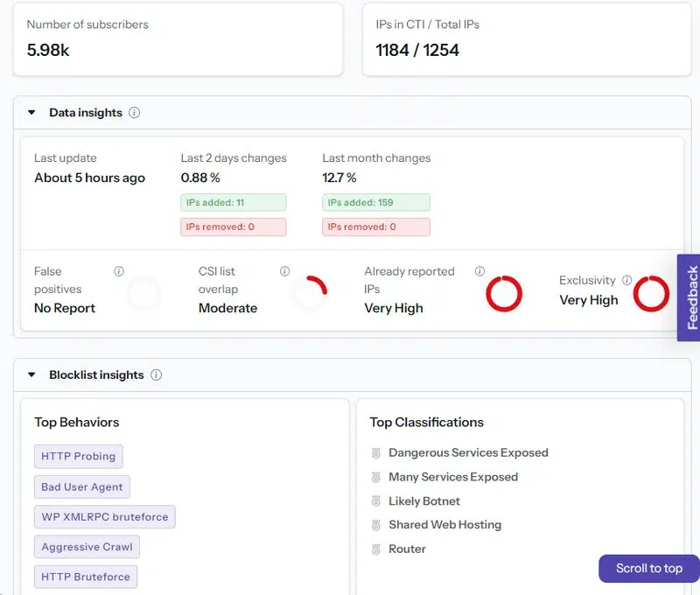Click CSI list overlap info icon

284,271
